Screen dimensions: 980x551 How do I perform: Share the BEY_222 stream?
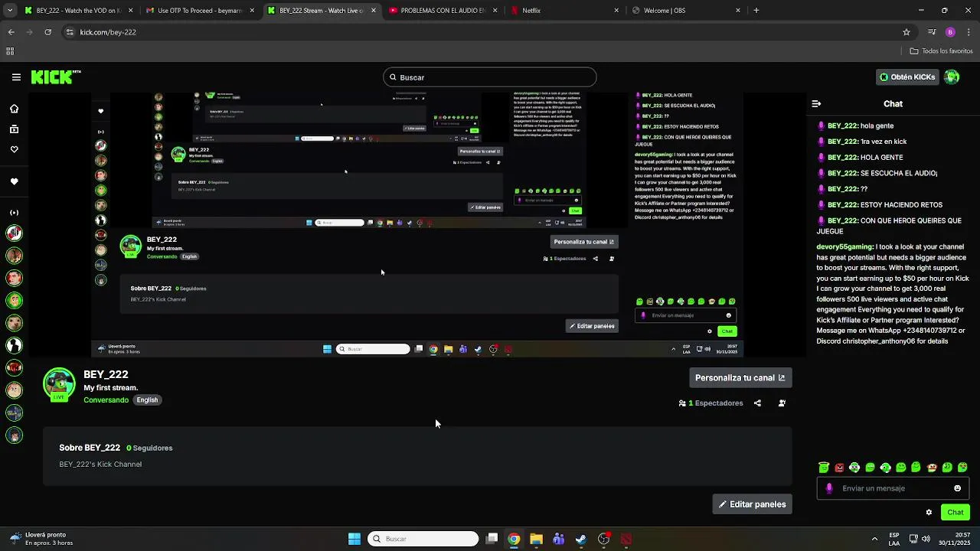[x=757, y=403]
